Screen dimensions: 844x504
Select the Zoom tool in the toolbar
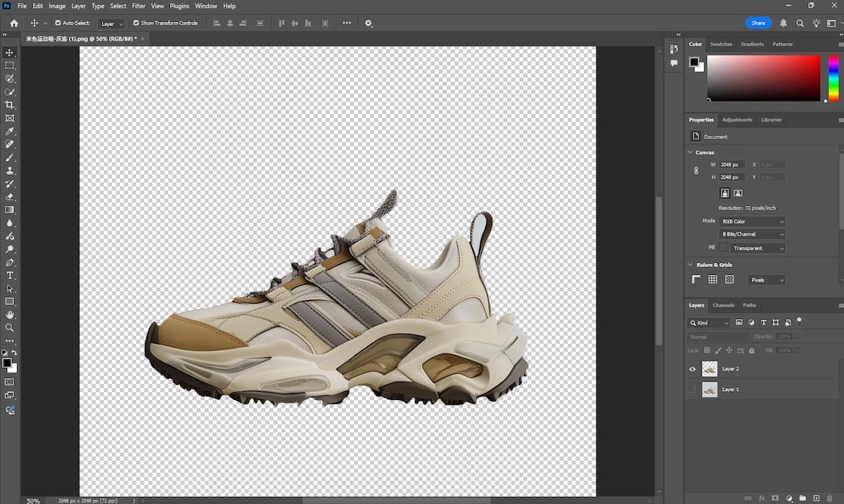[x=10, y=328]
